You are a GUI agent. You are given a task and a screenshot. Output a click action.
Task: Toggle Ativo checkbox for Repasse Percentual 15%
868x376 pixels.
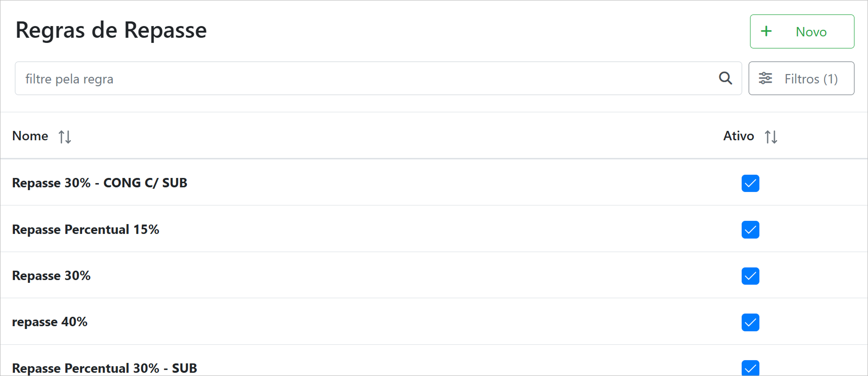pos(750,230)
